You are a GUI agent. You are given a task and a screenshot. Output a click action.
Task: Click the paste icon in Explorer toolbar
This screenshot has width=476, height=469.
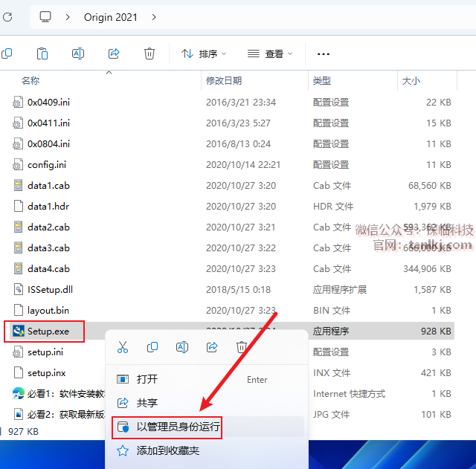(42, 54)
